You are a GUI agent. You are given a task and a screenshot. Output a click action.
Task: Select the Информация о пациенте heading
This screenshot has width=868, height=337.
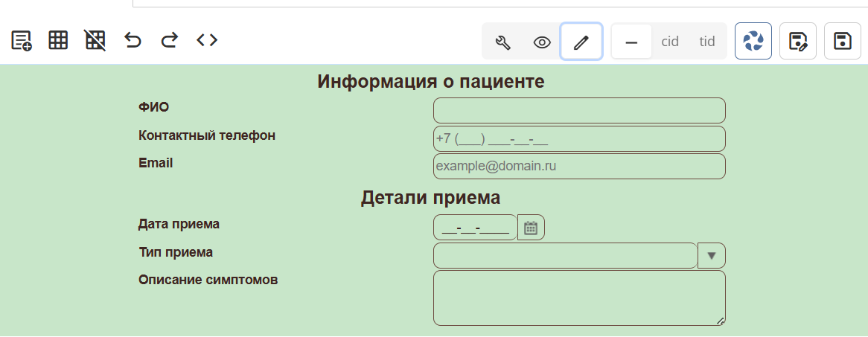[431, 81]
